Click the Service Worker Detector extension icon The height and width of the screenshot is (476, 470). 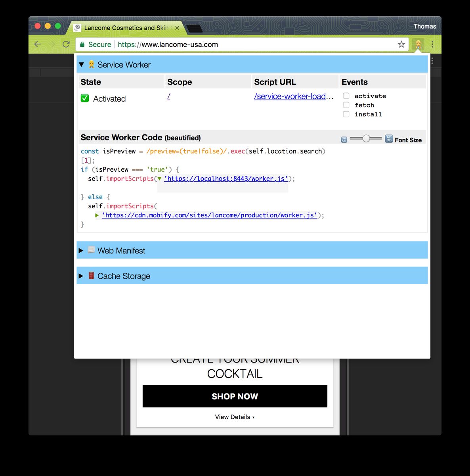[x=418, y=44]
